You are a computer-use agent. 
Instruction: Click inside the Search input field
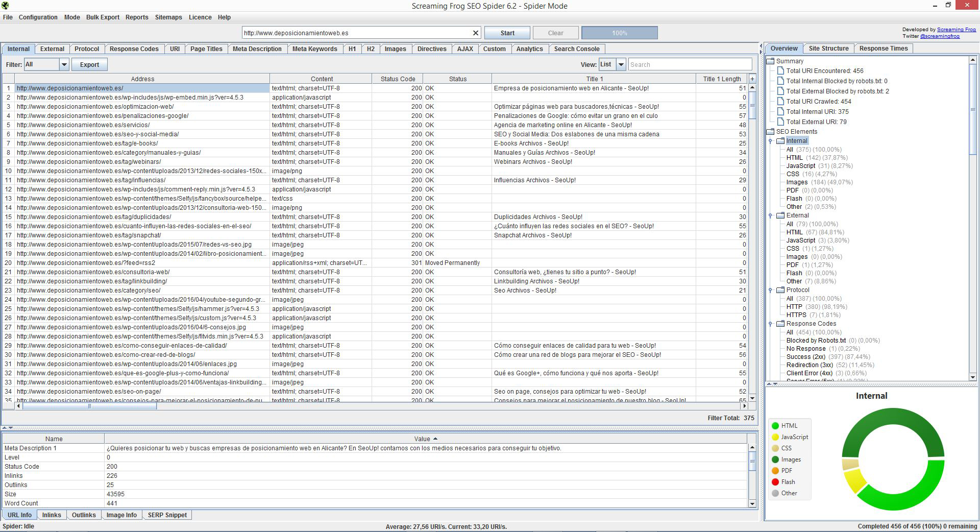click(690, 65)
